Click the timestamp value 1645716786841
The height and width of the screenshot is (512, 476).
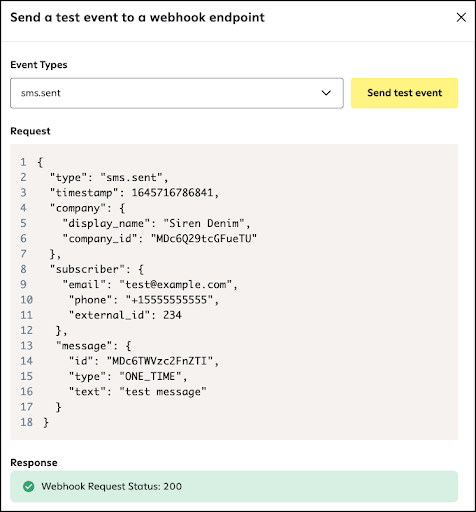(172, 193)
